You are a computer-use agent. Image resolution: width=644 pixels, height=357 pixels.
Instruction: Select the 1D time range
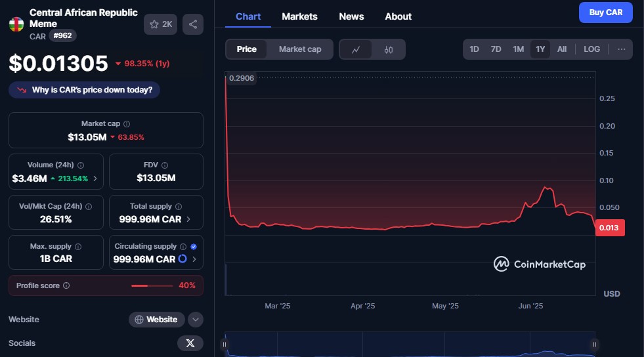point(475,49)
